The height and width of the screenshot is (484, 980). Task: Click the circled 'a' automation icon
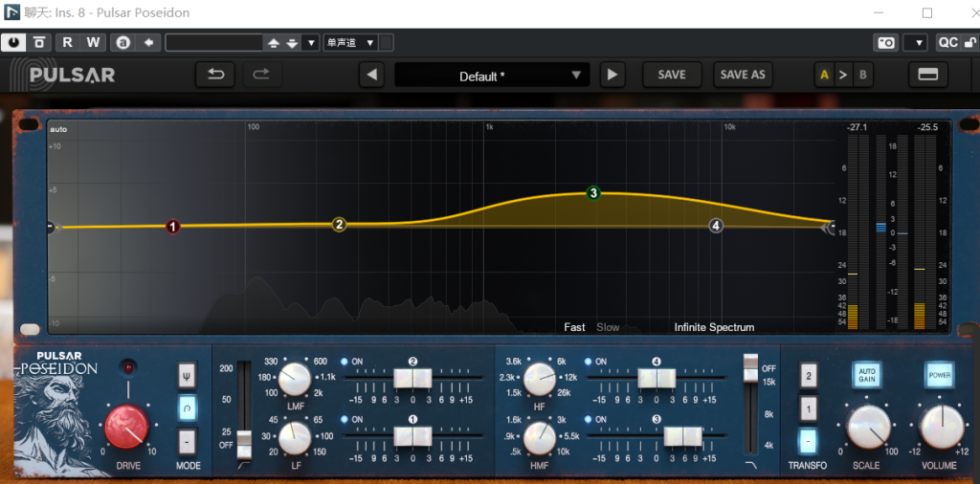click(123, 42)
